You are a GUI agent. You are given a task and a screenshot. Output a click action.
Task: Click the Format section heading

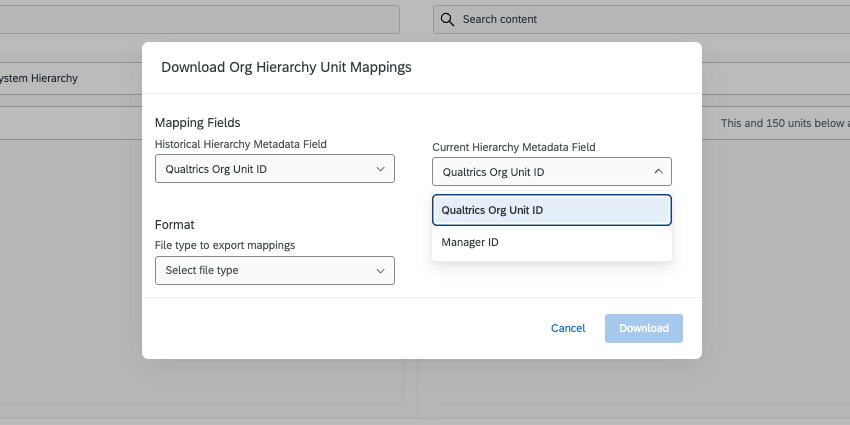click(x=174, y=225)
